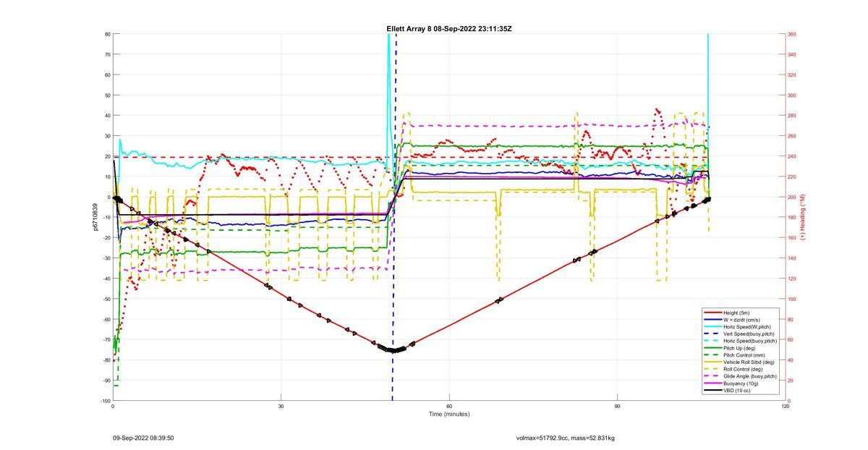
Task: Click left axis tick label "-90"
Action: pyautogui.click(x=106, y=381)
